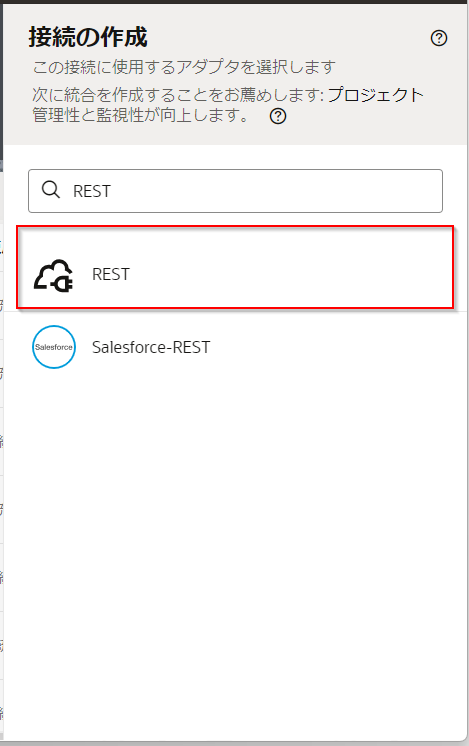Viewport: 469px width, 746px height.
Task: Click the 次に統合を作成することをお薦めします text
Action: coord(176,95)
